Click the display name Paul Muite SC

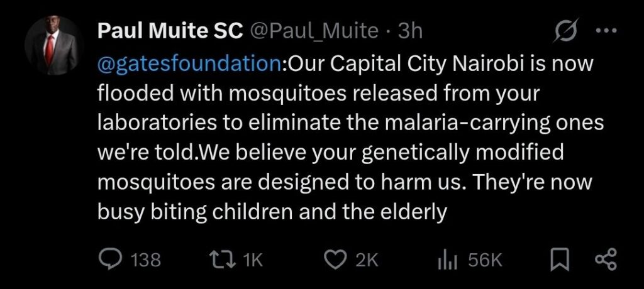[x=170, y=31]
